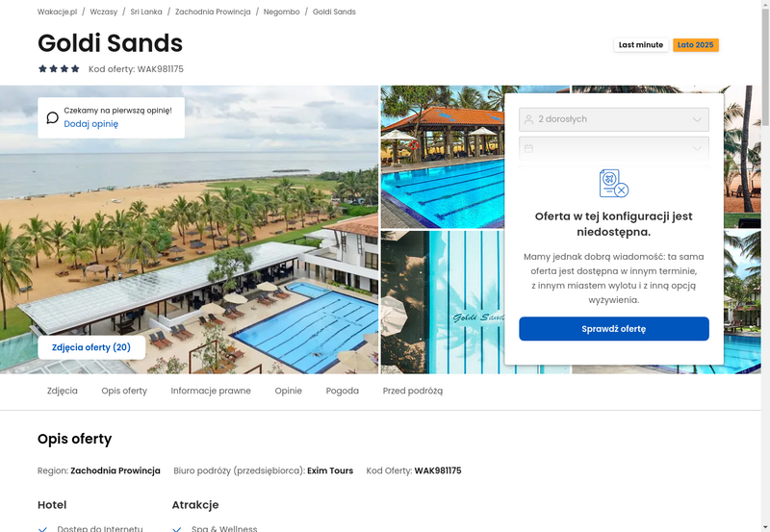Click checkmark beside Dostęp do Internetu
The width and height of the screenshot is (770, 532).
point(42,529)
